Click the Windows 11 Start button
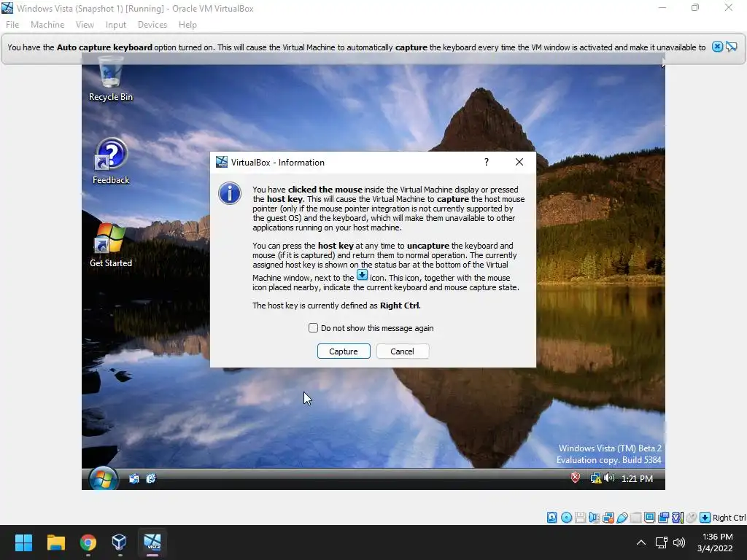747x560 pixels. (23, 542)
